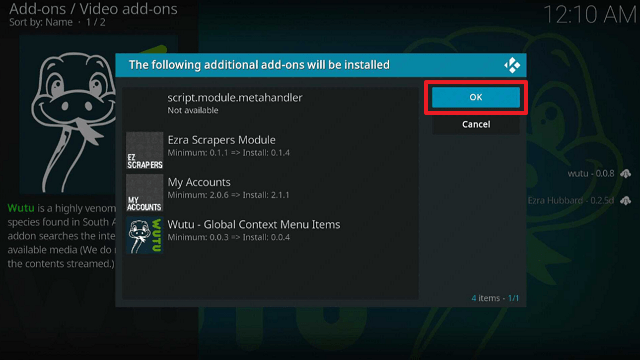The width and height of the screenshot is (640, 360).
Task: Click the Wutu snake thumbnail in list
Action: 144,235
